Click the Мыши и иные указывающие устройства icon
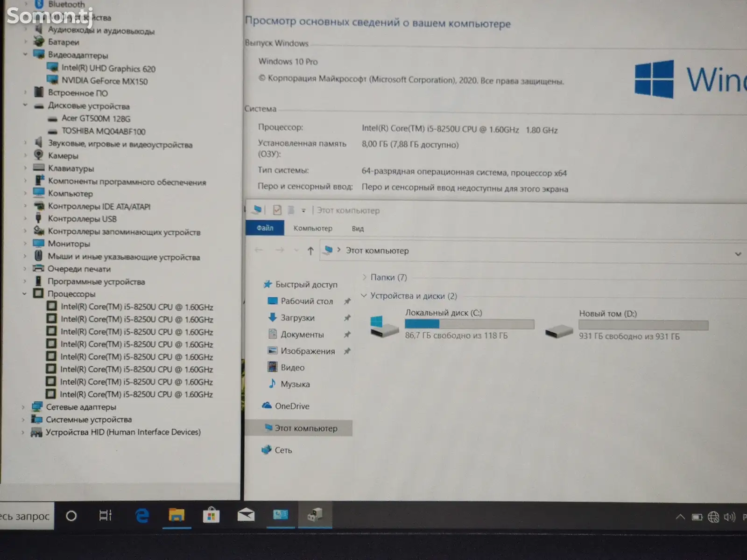Viewport: 747px width, 560px height. [x=39, y=256]
